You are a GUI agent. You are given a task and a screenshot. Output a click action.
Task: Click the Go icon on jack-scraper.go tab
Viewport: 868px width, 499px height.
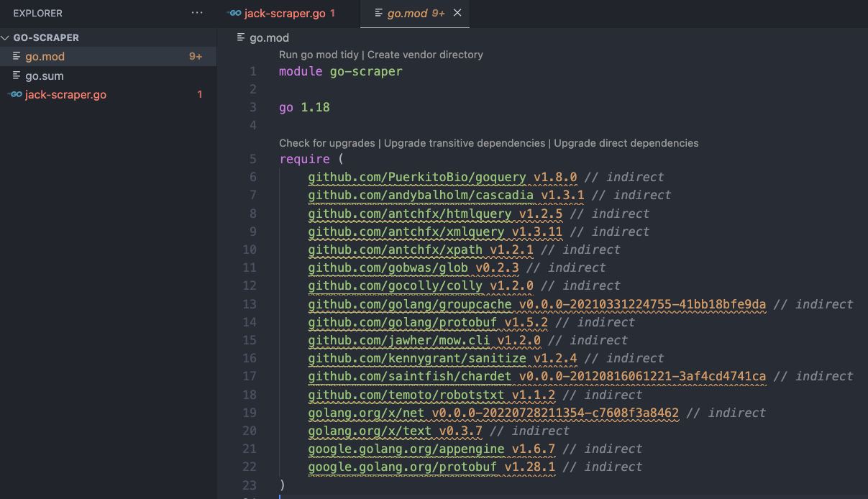(x=234, y=13)
